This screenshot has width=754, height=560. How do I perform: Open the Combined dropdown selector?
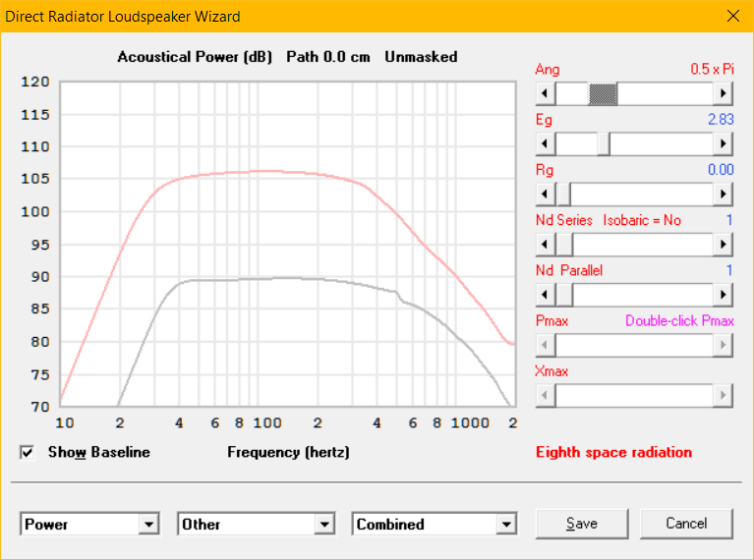[x=506, y=524]
